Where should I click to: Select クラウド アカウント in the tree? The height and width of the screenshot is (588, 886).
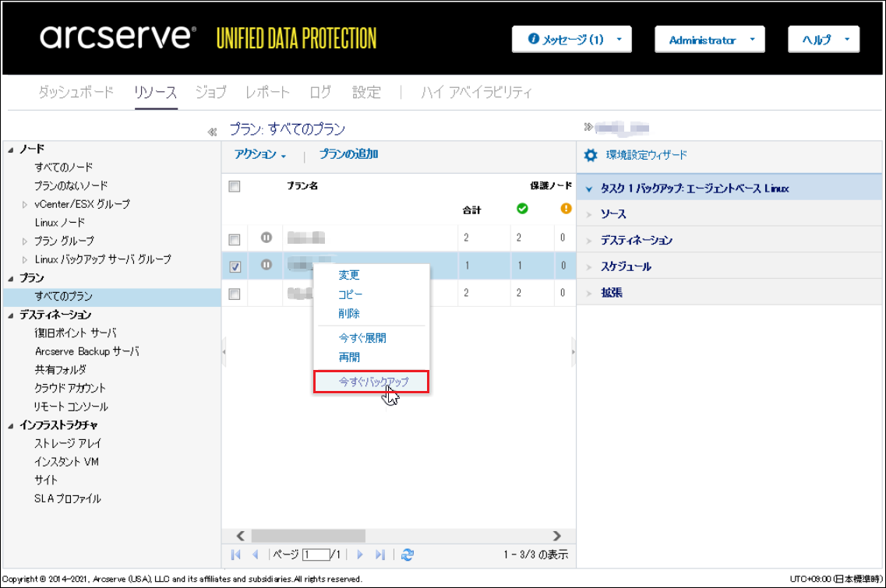[x=70, y=388]
